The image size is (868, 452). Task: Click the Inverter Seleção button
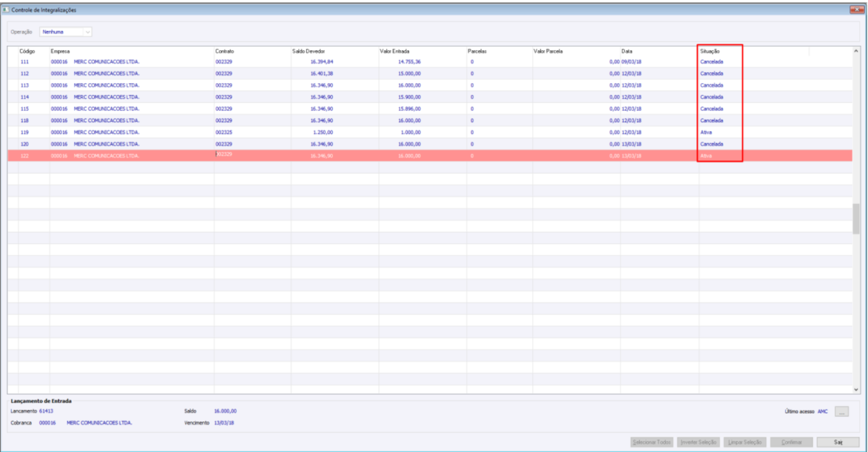[x=698, y=443]
